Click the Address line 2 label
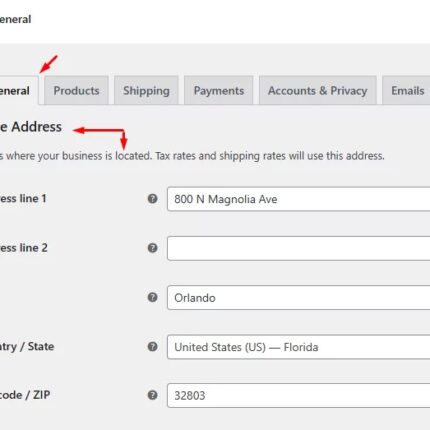This screenshot has width=430, height=430. (x=23, y=248)
